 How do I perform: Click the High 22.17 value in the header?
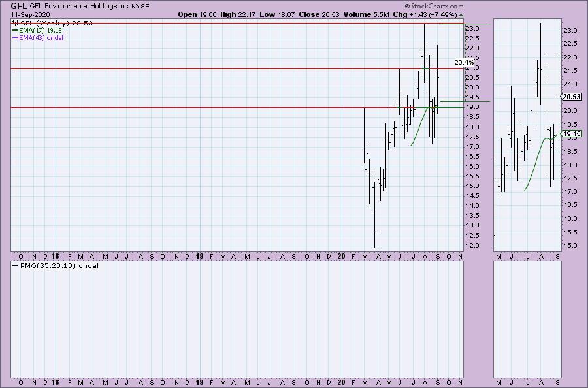pos(238,14)
